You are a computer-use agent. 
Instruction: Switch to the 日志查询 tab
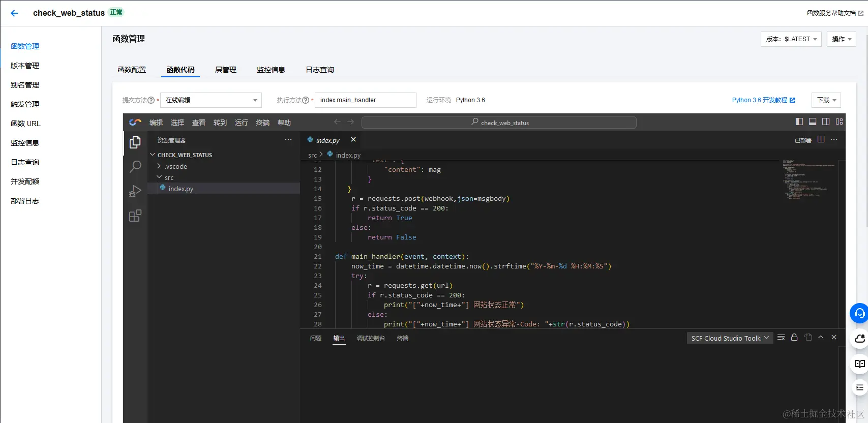click(320, 70)
